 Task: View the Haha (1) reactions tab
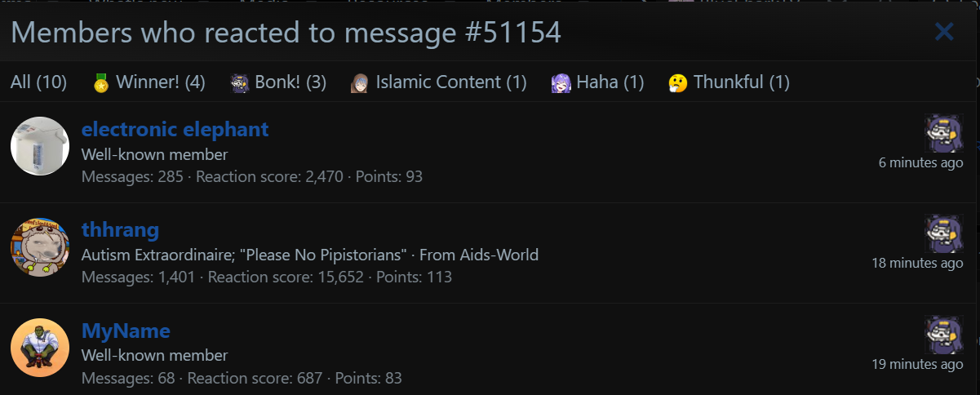(597, 82)
